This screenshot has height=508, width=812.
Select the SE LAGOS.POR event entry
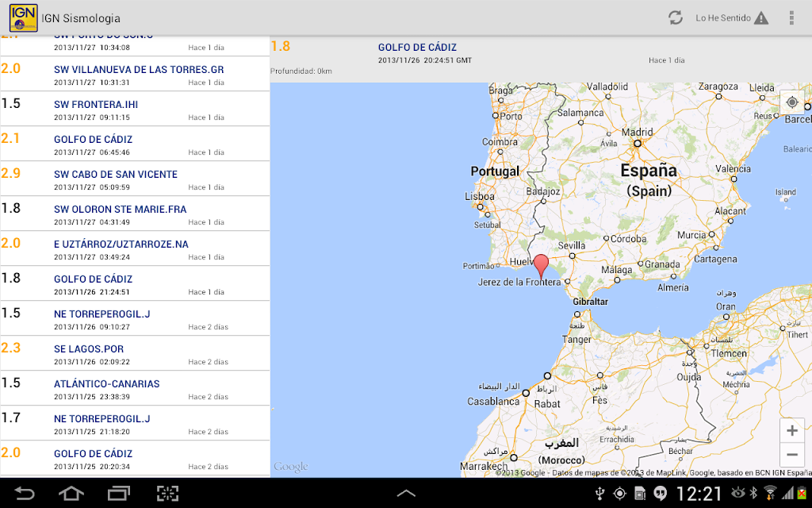pyautogui.click(x=135, y=353)
